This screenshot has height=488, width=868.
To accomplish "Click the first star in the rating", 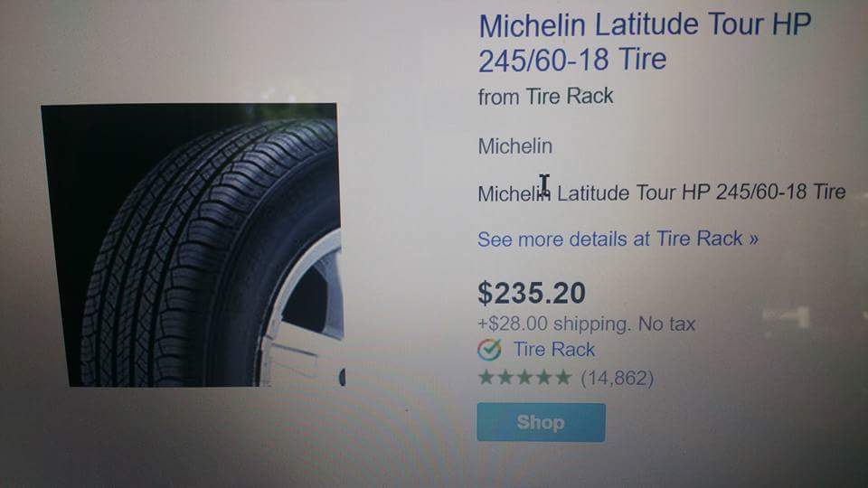I will (x=486, y=378).
